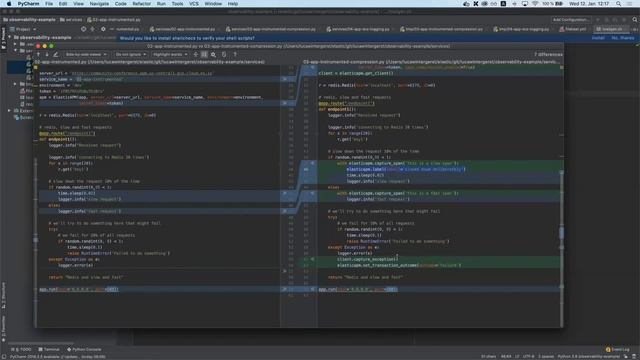The width and height of the screenshot is (640, 360).
Task: Open the Event Log in status bar
Action: (617, 349)
